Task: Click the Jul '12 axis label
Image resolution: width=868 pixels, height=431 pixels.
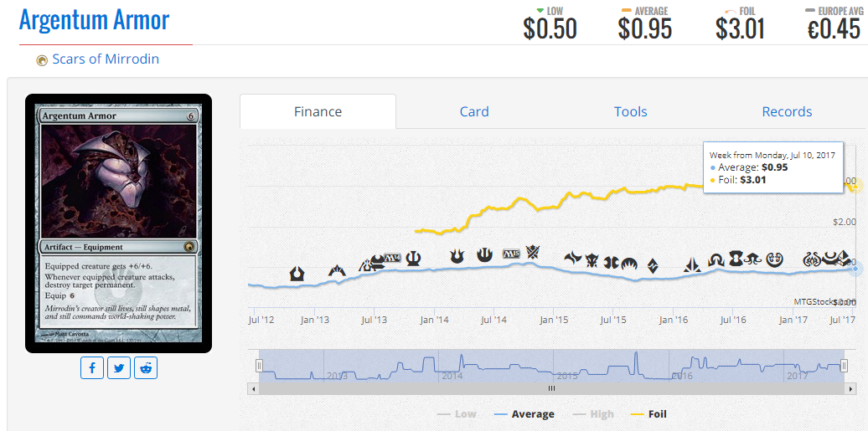Action: (x=263, y=320)
